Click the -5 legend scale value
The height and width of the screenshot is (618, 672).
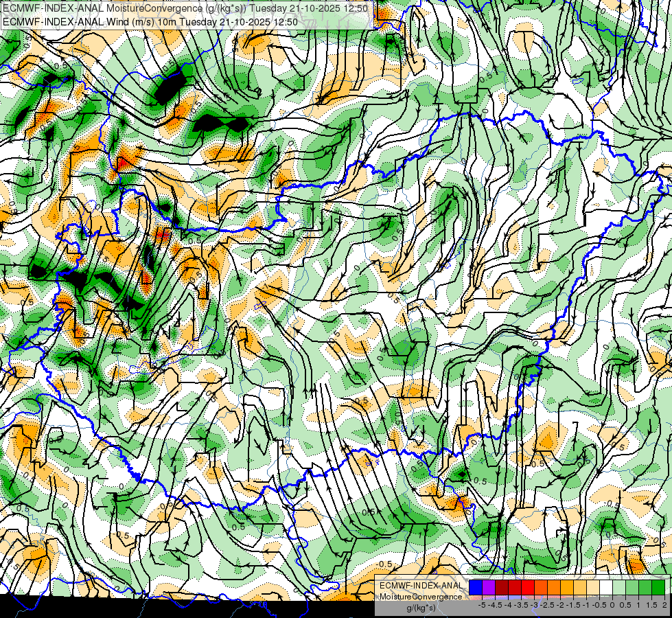(482, 605)
